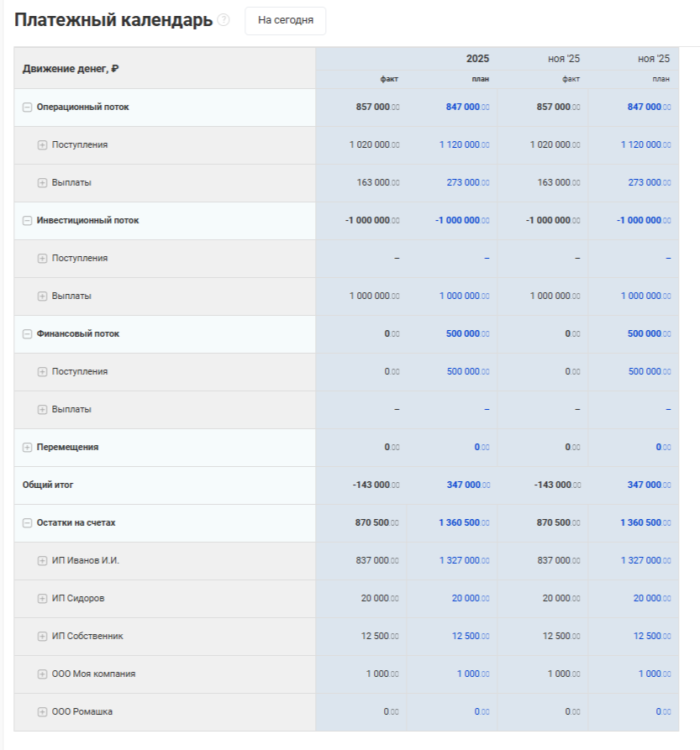Collapse the Операционный поток section
Screen dimensions: 700x750
click(x=27, y=108)
